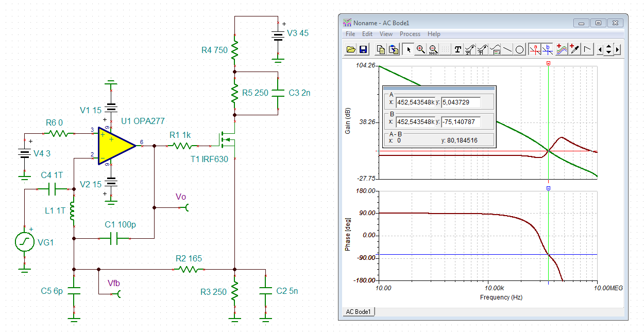This screenshot has width=644, height=335.
Task: Open the Process menu
Action: [x=410, y=34]
